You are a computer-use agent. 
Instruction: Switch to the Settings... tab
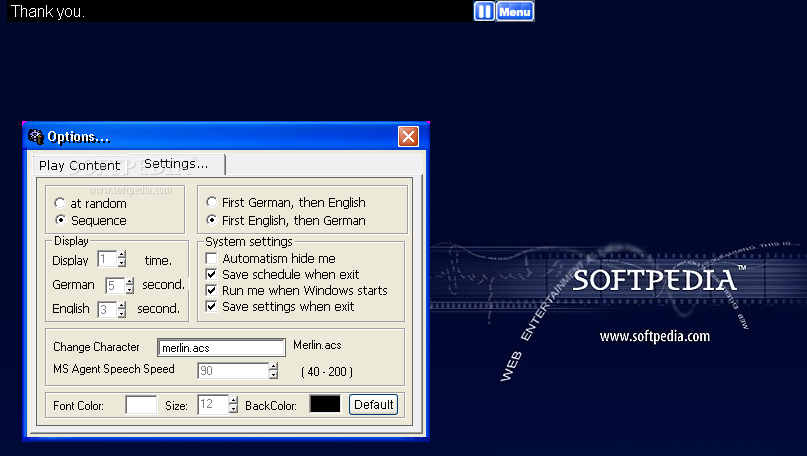pyautogui.click(x=176, y=164)
